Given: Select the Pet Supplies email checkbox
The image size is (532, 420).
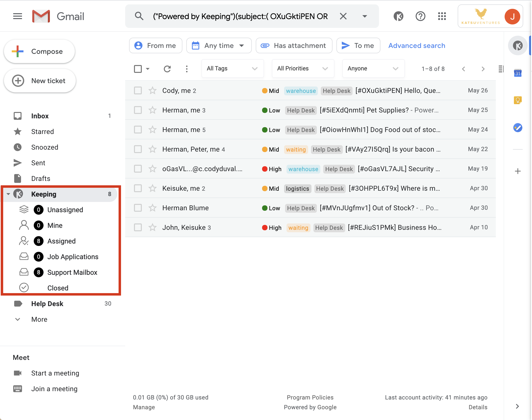Looking at the screenshot, I should (138, 110).
